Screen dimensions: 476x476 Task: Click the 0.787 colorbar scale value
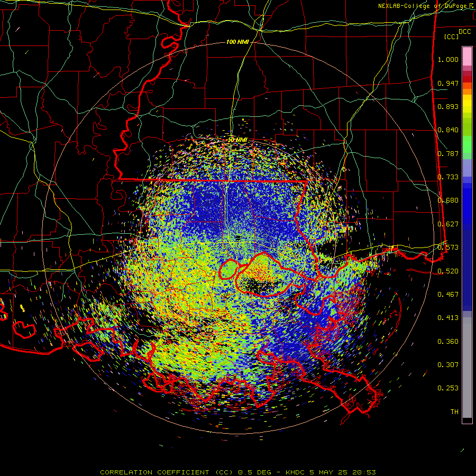[x=448, y=153]
